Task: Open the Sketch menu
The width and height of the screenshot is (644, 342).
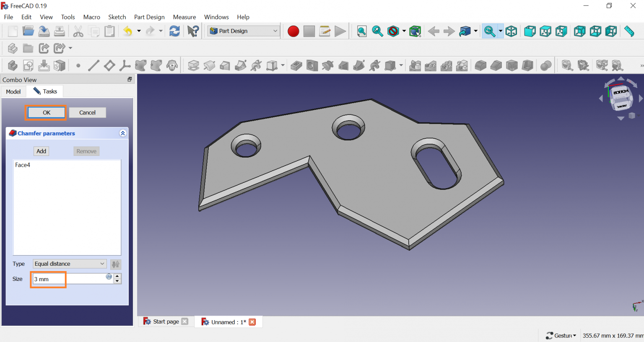Action: click(117, 17)
